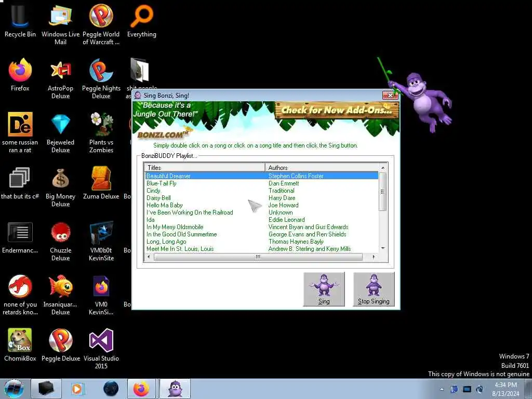Select the Firefox desktop shortcut

(20, 75)
